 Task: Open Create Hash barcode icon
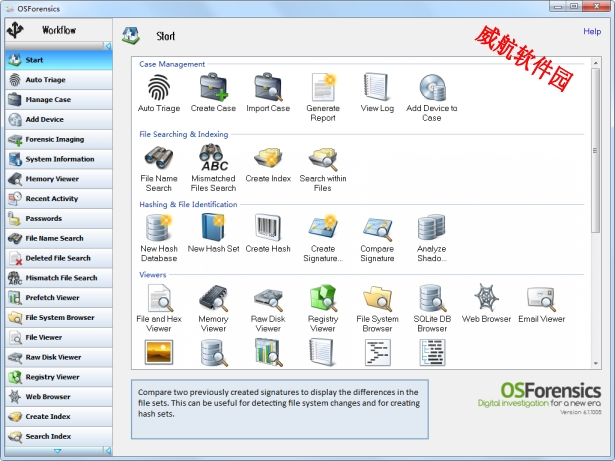coord(268,228)
